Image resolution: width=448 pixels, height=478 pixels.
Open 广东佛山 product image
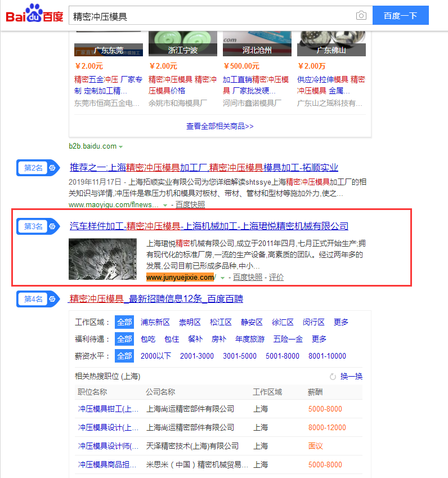pos(331,43)
